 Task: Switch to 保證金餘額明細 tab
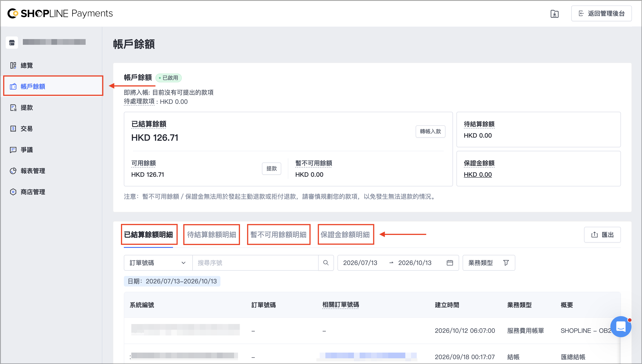(345, 234)
